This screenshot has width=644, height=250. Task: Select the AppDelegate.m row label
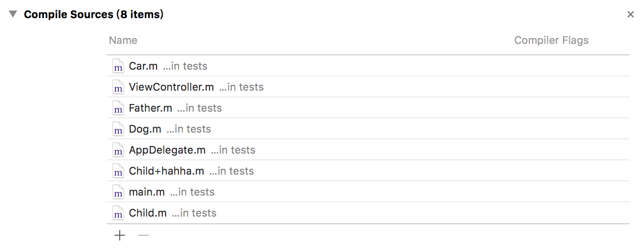(167, 150)
